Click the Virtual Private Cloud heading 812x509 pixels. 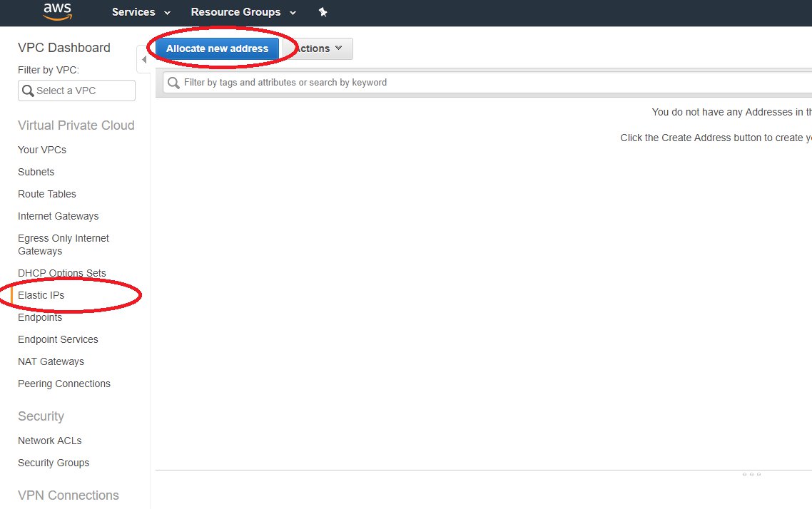(x=76, y=125)
